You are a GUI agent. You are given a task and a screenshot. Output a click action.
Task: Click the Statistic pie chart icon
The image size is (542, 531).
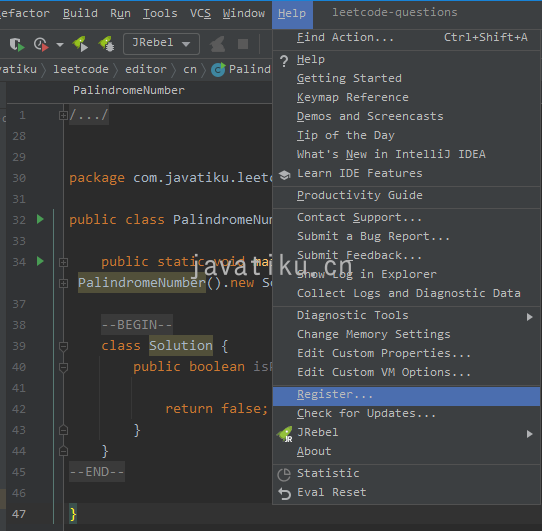coord(284,475)
